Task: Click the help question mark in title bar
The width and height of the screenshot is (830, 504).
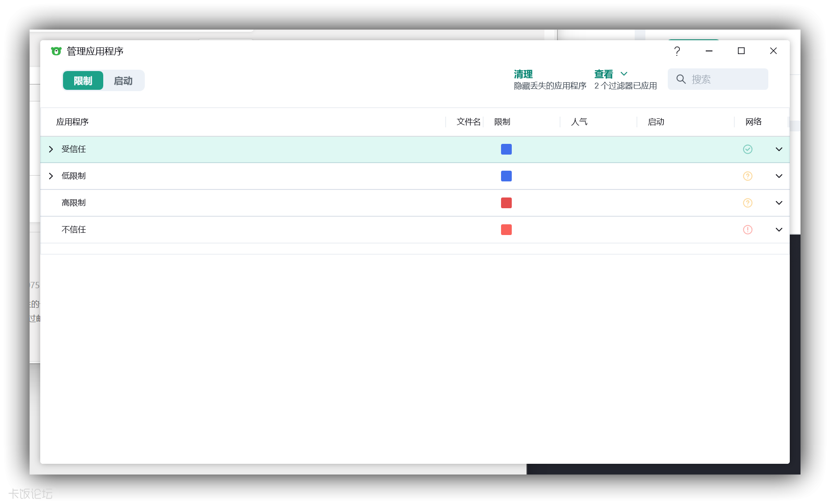Action: (677, 51)
